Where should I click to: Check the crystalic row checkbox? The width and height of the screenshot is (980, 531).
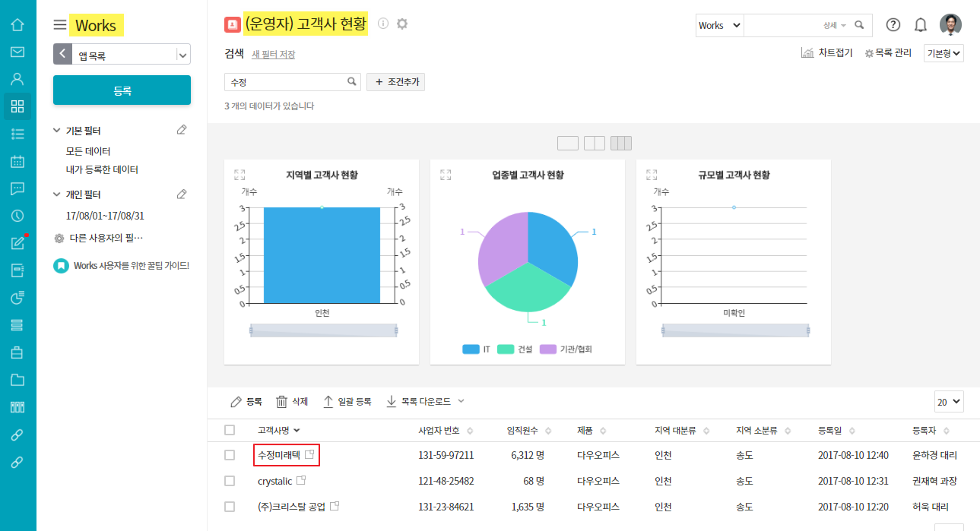point(230,481)
